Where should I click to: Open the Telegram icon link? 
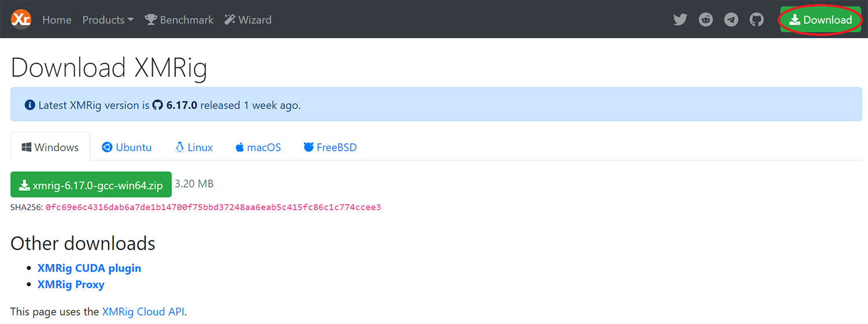point(731,20)
